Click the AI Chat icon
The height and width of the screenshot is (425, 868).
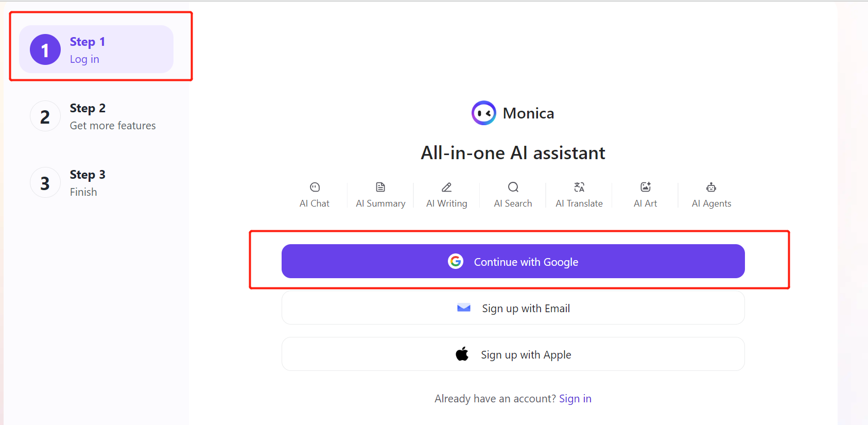click(x=315, y=187)
